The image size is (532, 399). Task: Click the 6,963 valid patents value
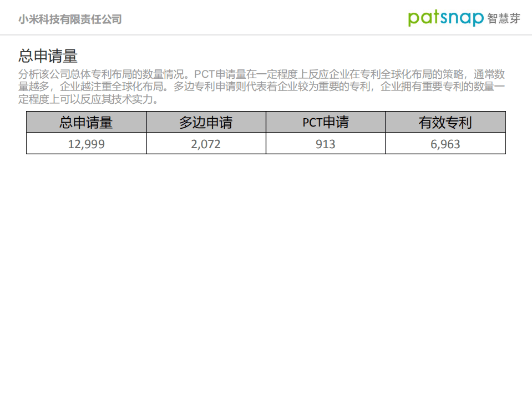point(445,144)
